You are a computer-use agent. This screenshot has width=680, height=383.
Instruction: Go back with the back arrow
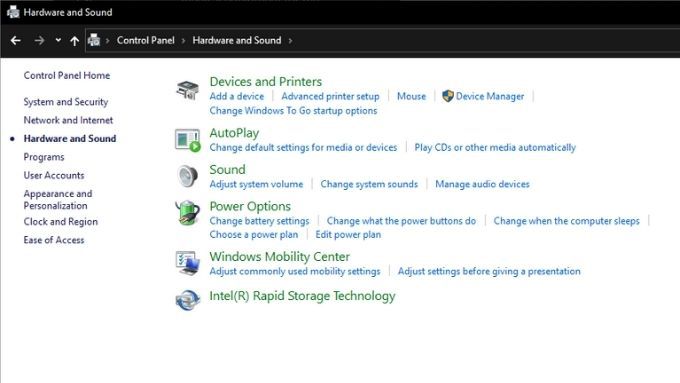pos(16,40)
